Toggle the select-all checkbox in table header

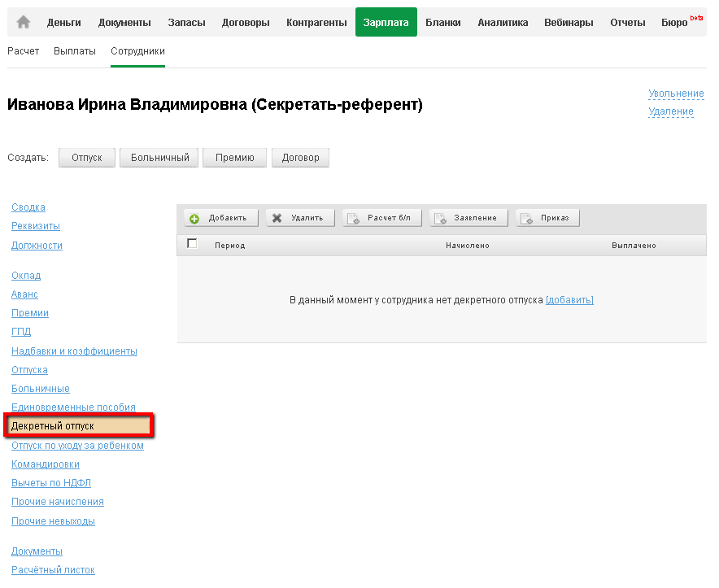click(x=192, y=243)
